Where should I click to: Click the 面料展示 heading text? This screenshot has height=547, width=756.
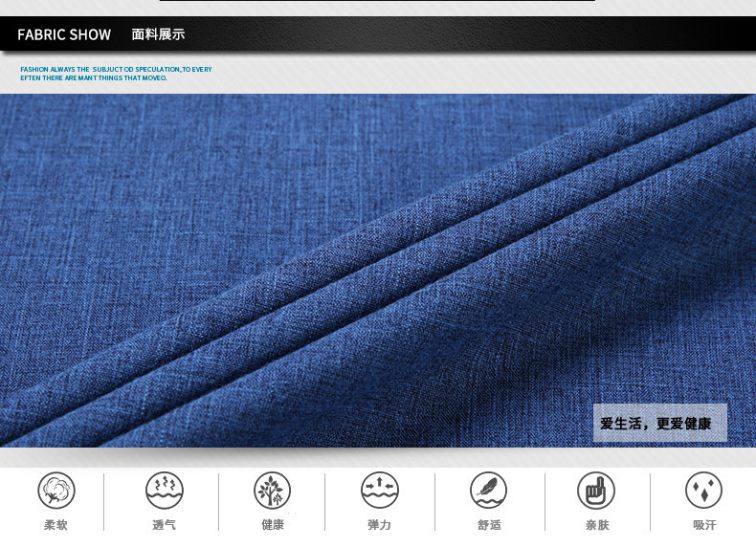coord(158,34)
